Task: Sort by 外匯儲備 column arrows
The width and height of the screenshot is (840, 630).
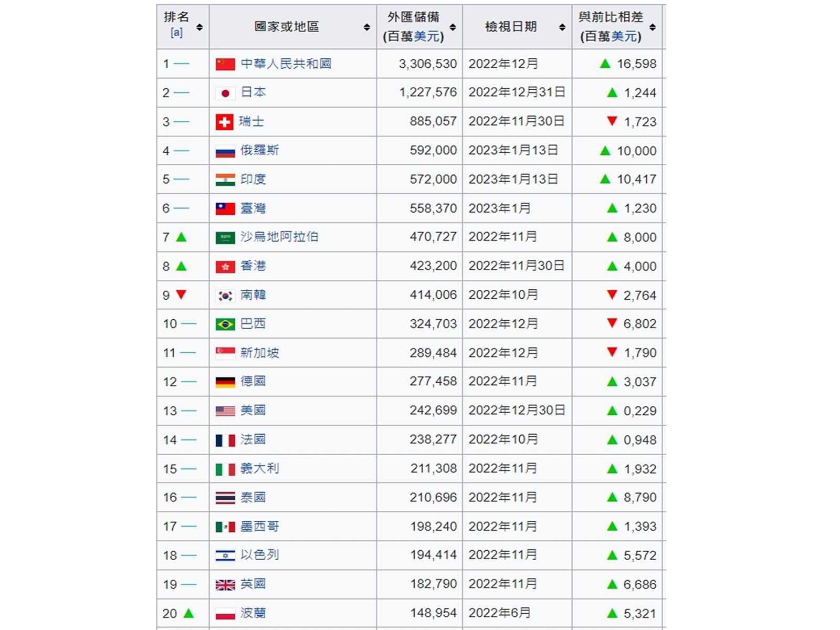Action: [x=453, y=27]
